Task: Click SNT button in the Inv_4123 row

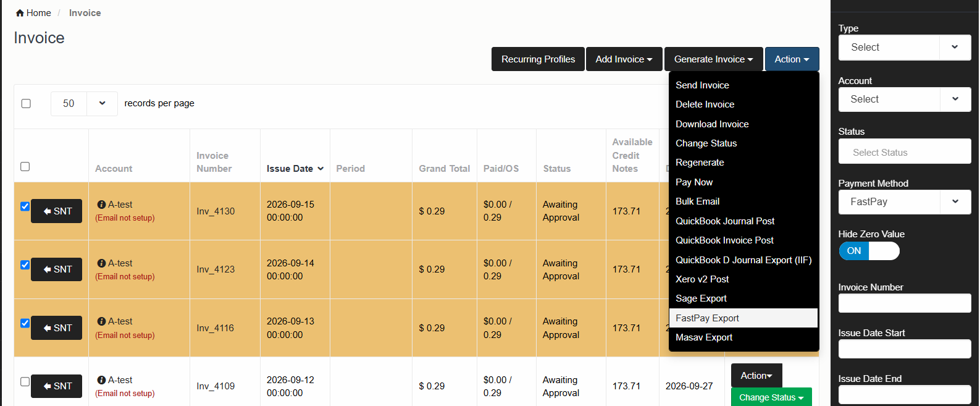Action: click(57, 269)
